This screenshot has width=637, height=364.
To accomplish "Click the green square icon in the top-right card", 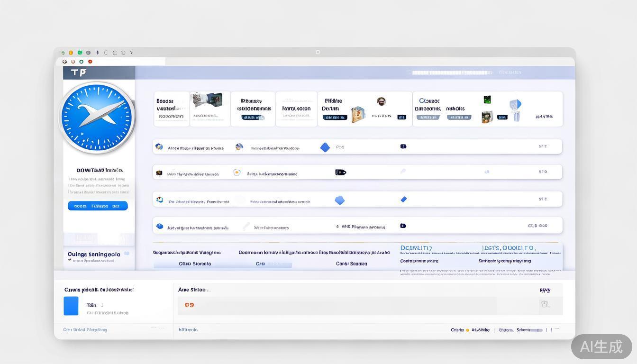I will pyautogui.click(x=487, y=100).
